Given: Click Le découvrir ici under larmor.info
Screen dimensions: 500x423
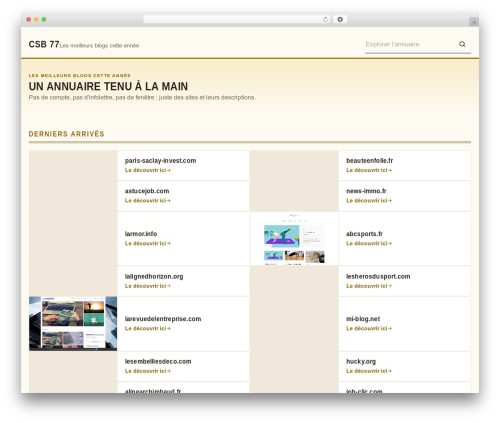Looking at the screenshot, I should point(148,243).
